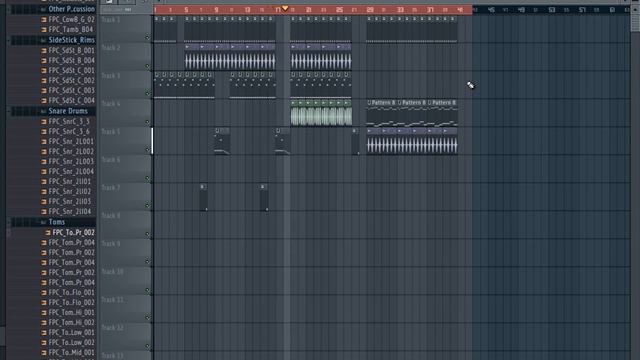Choose the FPC_SdSt_C_004 sample icon
Screen dimensions: 640x360
[x=44, y=100]
